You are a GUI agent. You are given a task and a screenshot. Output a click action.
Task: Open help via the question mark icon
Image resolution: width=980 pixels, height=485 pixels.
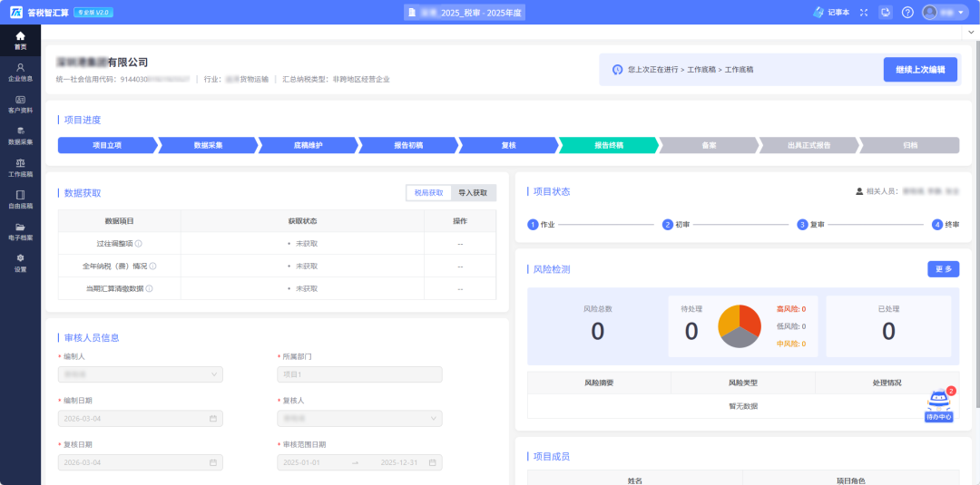(907, 13)
